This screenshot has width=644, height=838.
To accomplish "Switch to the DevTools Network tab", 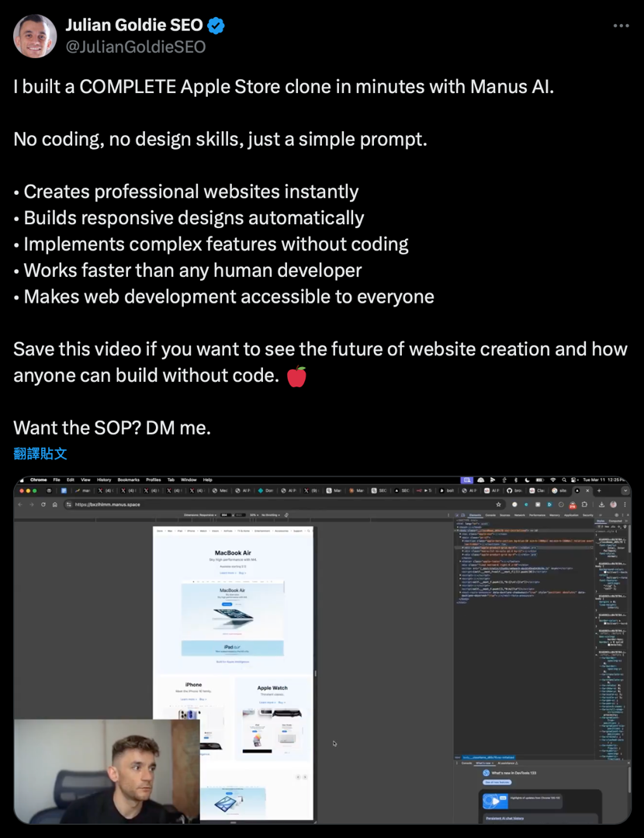I will coord(520,515).
